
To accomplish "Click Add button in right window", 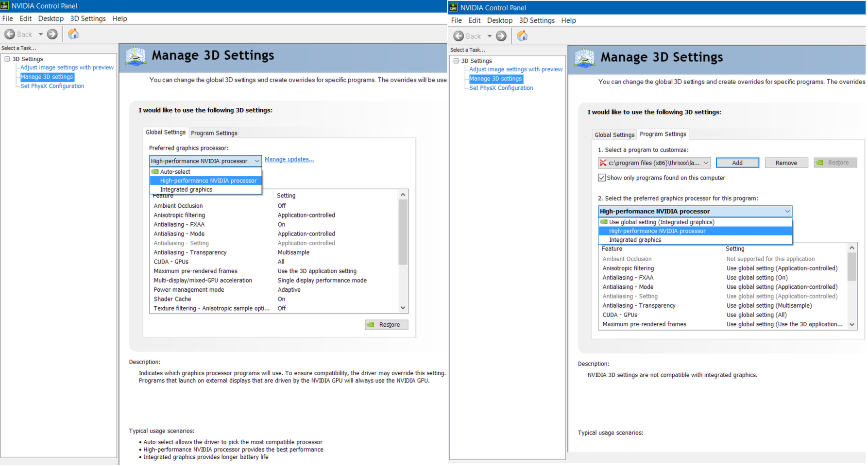I will [x=737, y=163].
